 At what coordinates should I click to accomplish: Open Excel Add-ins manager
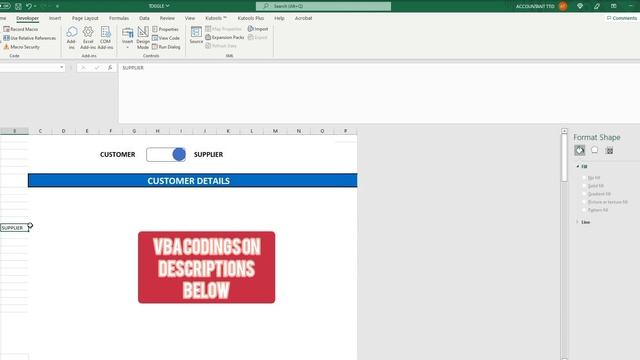coord(88,38)
